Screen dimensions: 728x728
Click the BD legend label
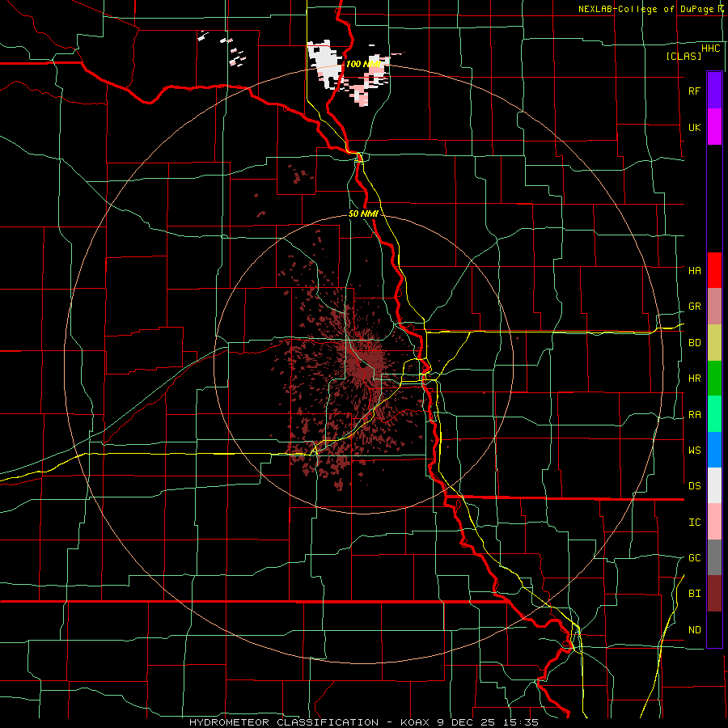(694, 343)
